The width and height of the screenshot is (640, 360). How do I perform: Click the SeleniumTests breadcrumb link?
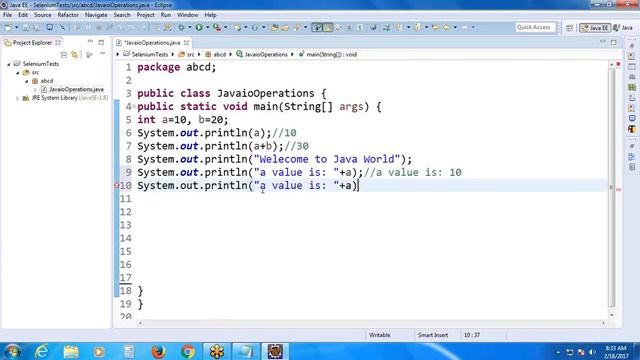point(149,54)
